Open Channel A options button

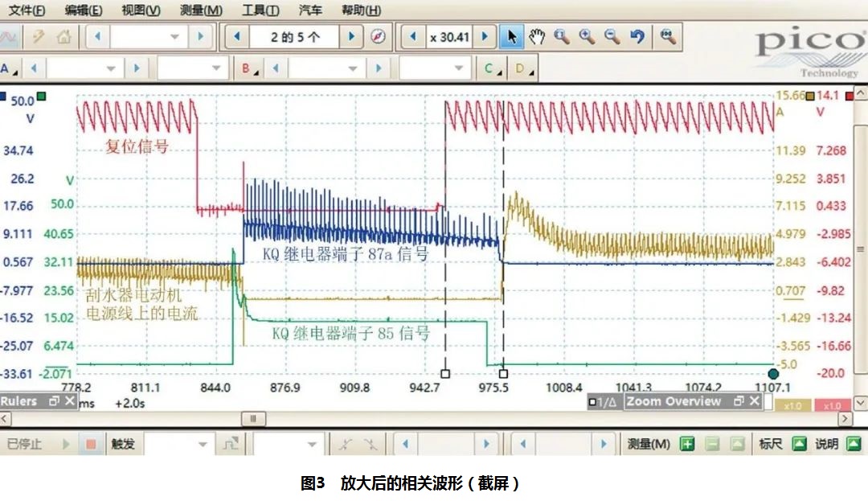(9, 69)
